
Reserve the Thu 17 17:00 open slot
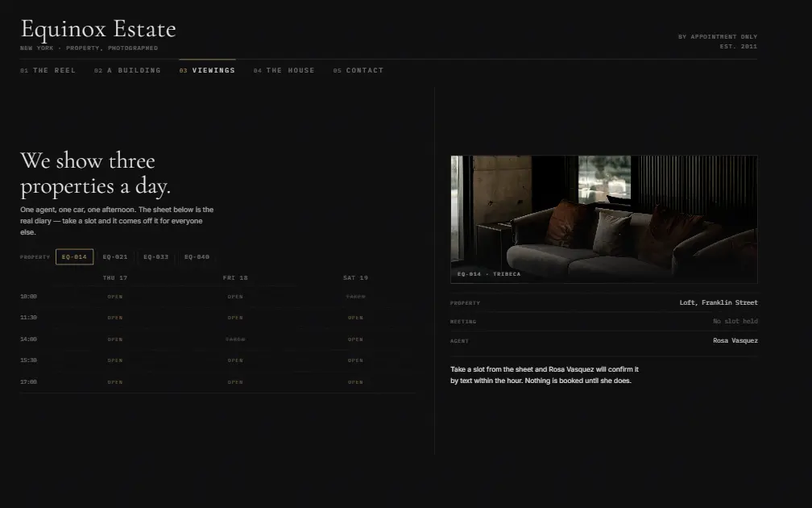(115, 382)
